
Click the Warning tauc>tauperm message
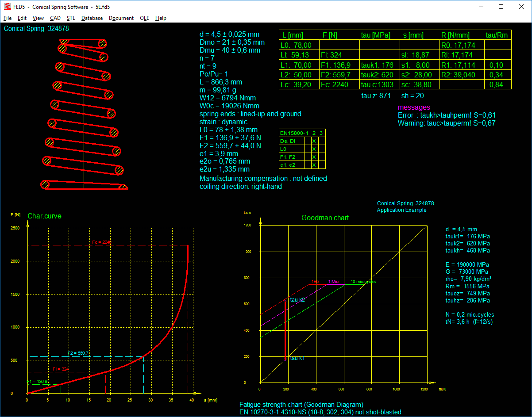pyautogui.click(x=447, y=123)
